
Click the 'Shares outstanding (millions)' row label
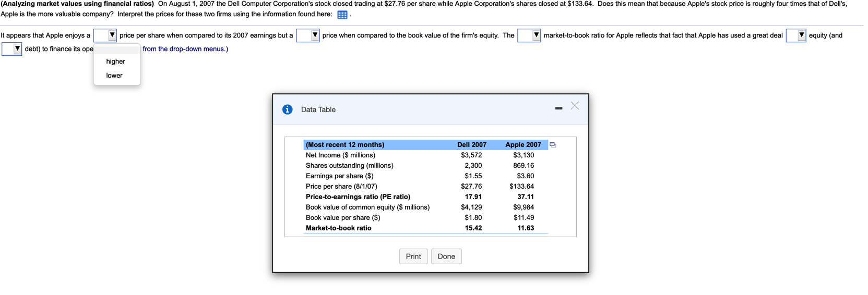[x=350, y=166]
